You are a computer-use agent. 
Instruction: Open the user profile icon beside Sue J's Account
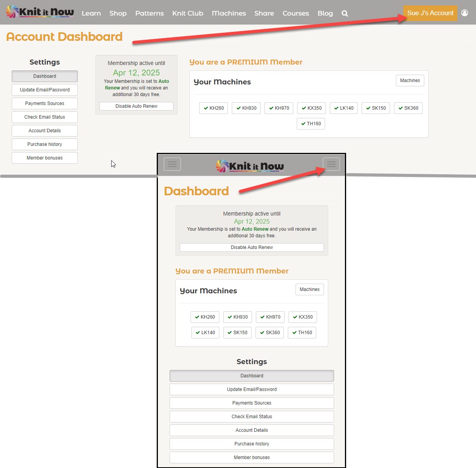click(x=465, y=13)
